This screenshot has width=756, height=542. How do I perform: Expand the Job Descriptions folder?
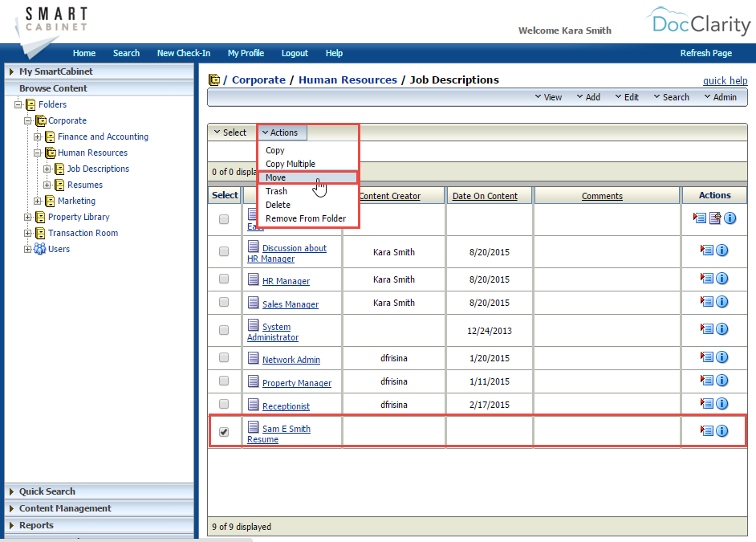pyautogui.click(x=47, y=169)
